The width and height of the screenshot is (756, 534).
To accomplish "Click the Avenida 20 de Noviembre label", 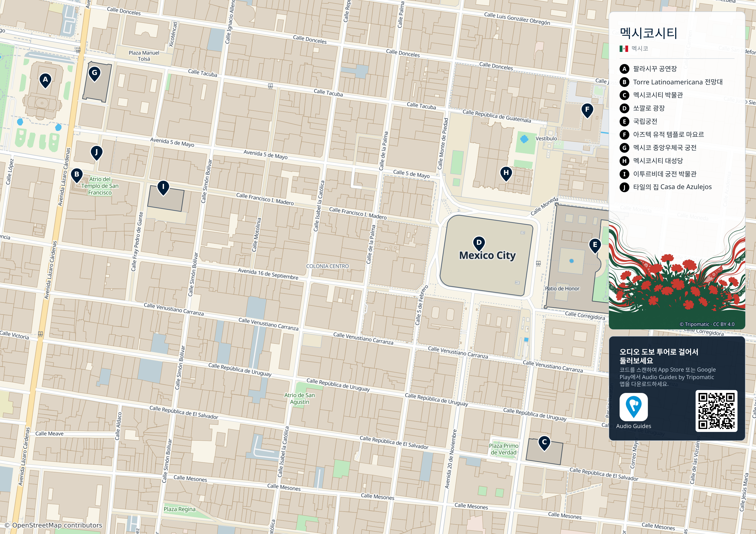I will point(451,459).
